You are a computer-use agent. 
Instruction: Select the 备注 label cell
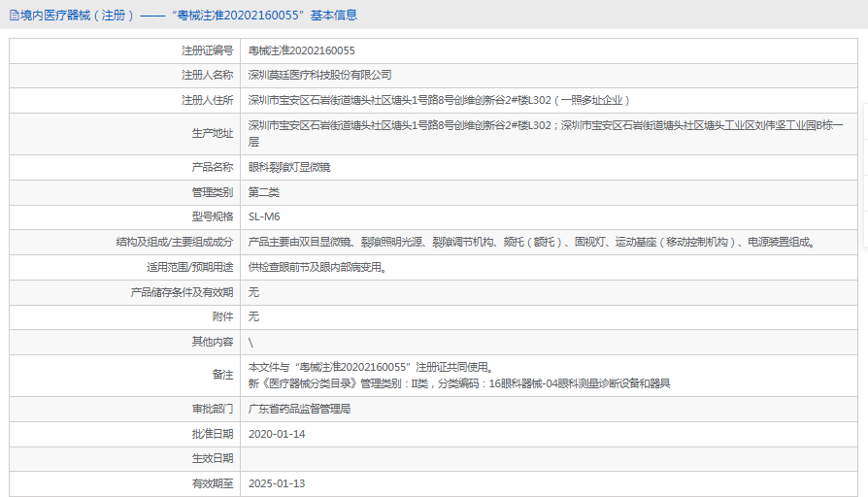(x=125, y=376)
